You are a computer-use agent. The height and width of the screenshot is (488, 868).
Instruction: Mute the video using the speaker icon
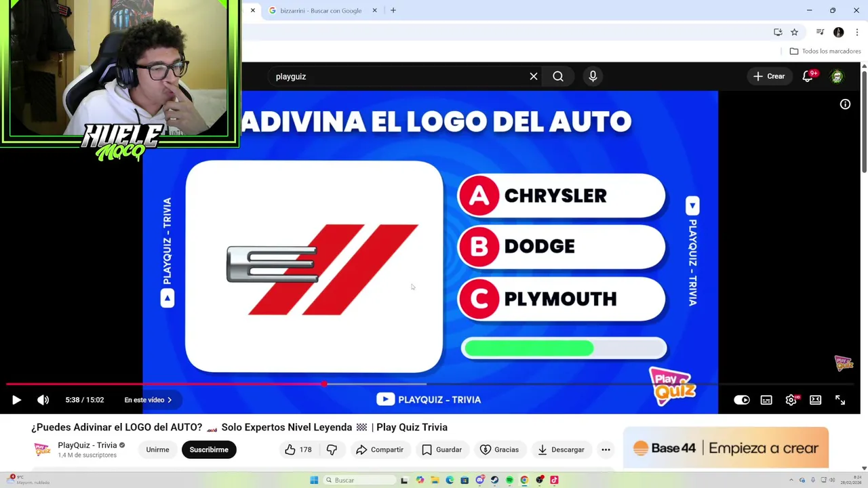point(43,400)
